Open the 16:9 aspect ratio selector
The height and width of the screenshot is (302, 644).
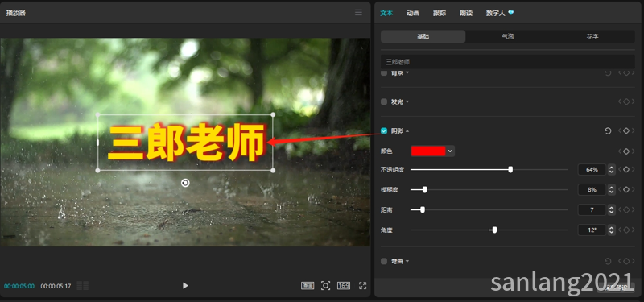point(344,286)
